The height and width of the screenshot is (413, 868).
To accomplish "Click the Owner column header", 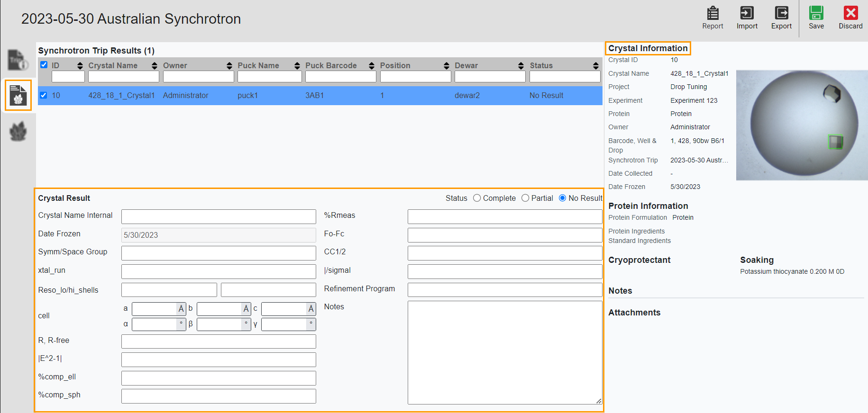I will (x=175, y=65).
